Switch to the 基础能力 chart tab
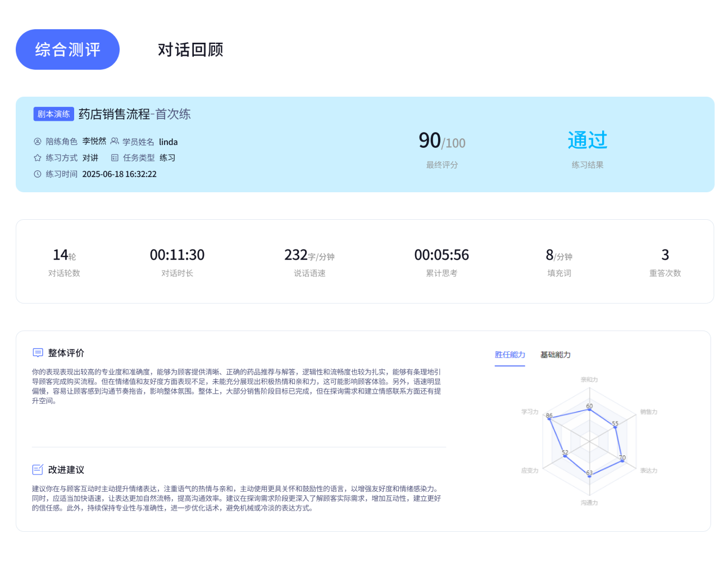The width and height of the screenshot is (728, 561). tap(555, 355)
